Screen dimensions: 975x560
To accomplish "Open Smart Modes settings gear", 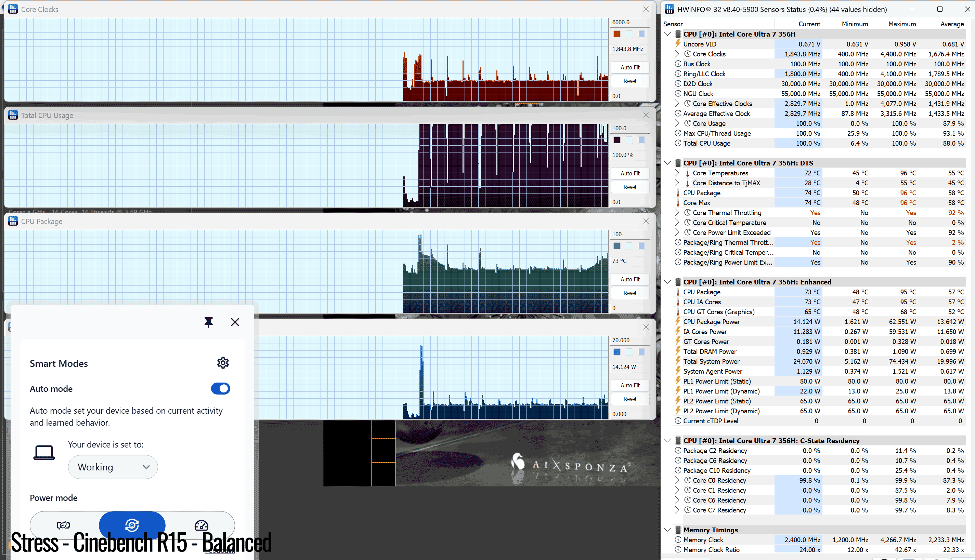I will point(223,363).
